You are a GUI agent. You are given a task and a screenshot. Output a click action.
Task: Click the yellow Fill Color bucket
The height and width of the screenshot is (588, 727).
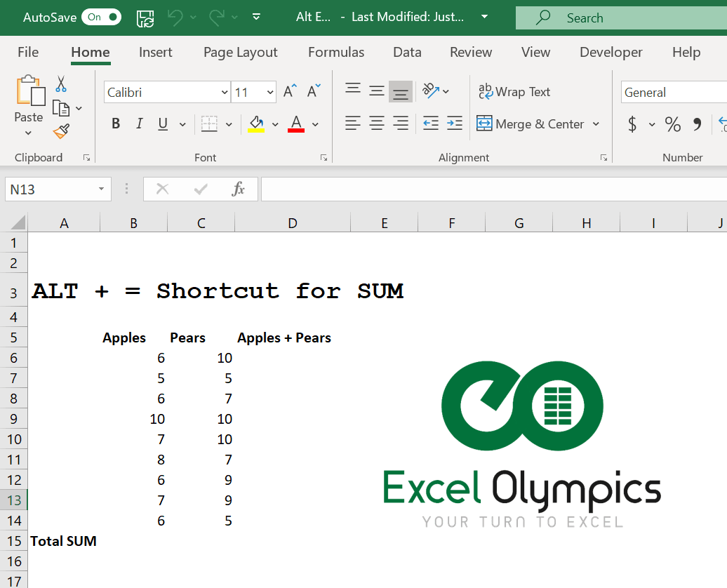click(256, 123)
